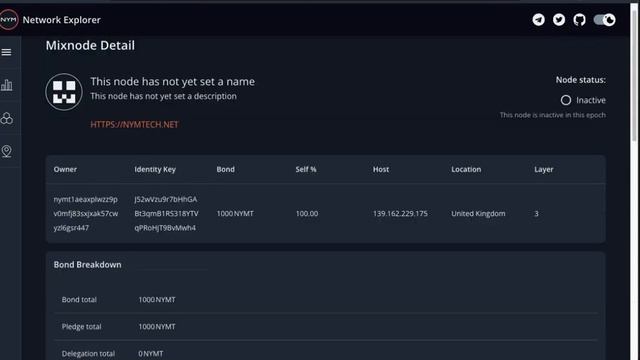This screenshot has width=640, height=360.
Task: Click the Self % column header
Action: pyautogui.click(x=306, y=169)
